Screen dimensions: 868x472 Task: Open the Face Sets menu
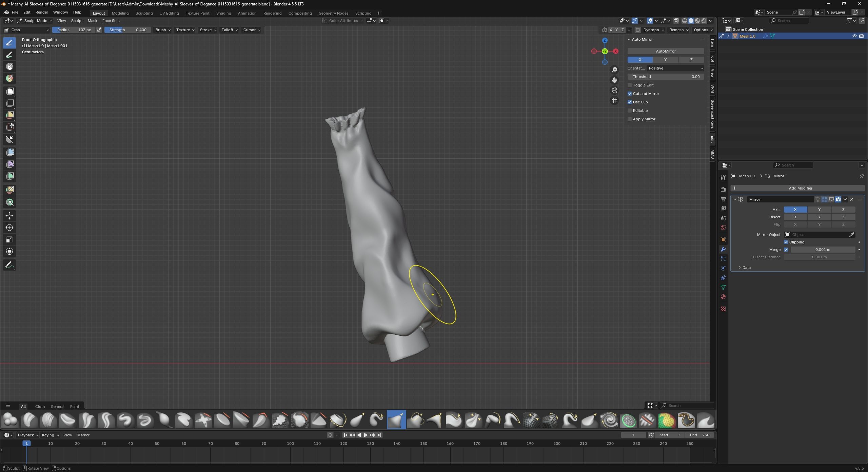111,21
